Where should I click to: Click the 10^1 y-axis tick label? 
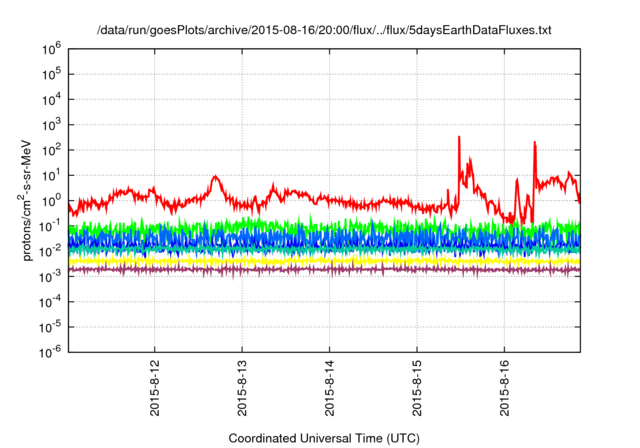coord(51,176)
